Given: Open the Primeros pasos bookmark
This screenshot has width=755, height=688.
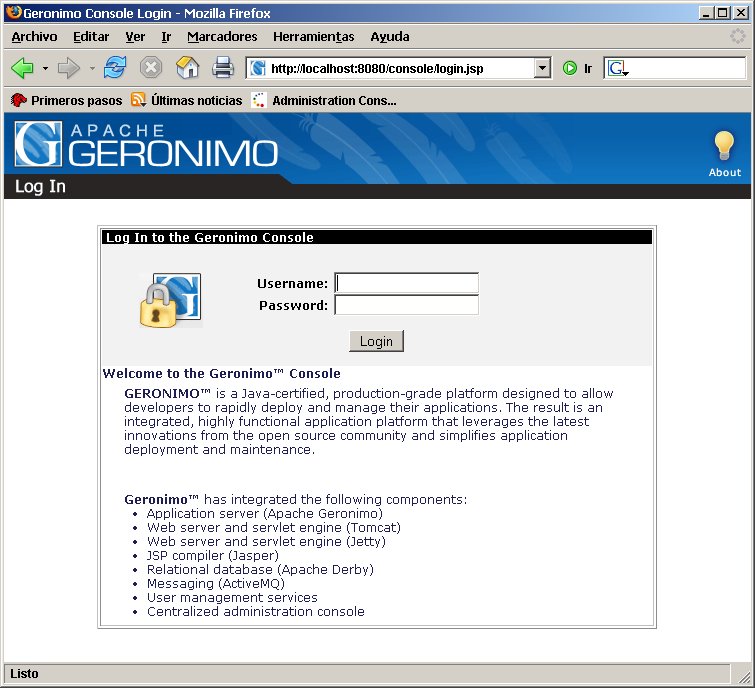Looking at the screenshot, I should [67, 100].
